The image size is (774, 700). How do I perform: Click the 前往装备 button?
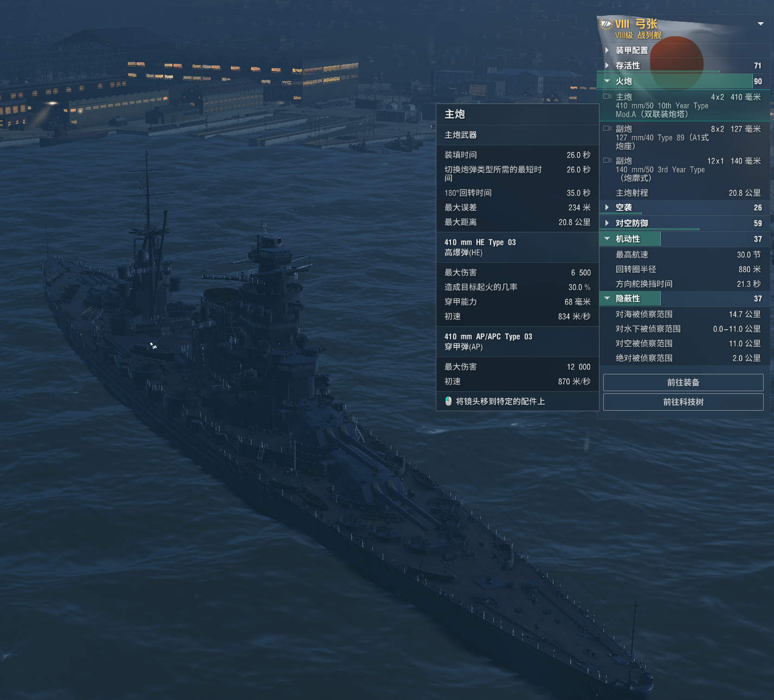[683, 383]
